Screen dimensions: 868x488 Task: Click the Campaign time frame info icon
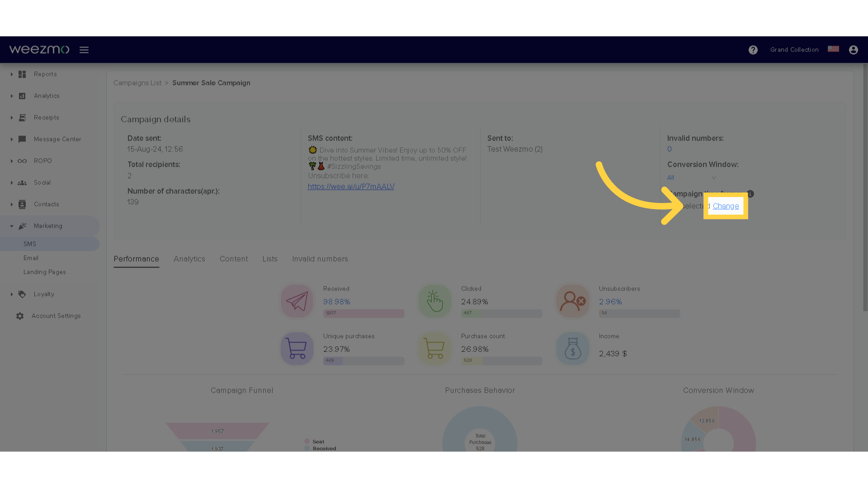tap(750, 194)
